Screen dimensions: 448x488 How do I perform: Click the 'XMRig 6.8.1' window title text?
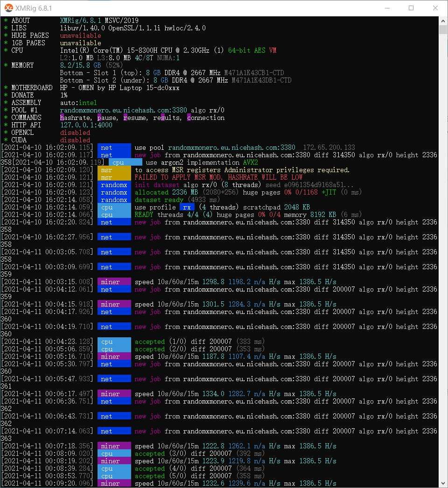pyautogui.click(x=34, y=8)
